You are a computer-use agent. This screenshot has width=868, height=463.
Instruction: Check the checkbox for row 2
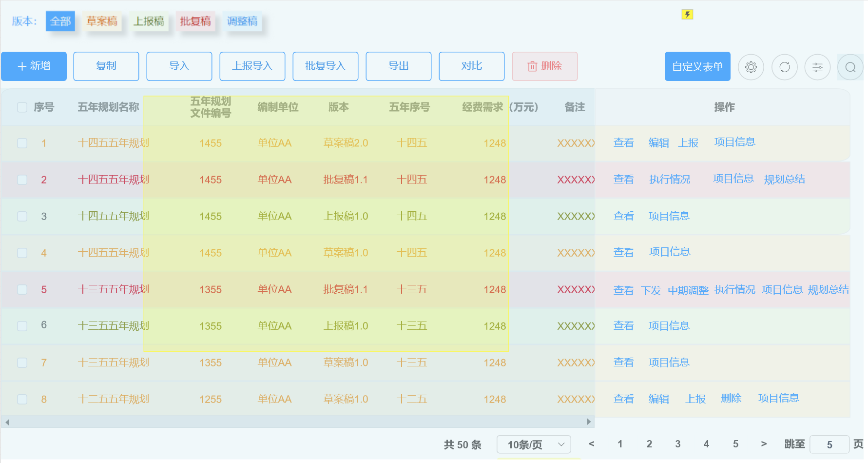pyautogui.click(x=22, y=180)
